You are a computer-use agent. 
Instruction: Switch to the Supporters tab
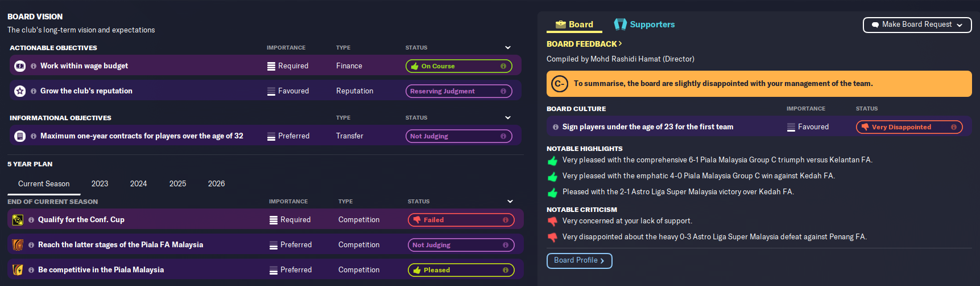click(x=644, y=24)
